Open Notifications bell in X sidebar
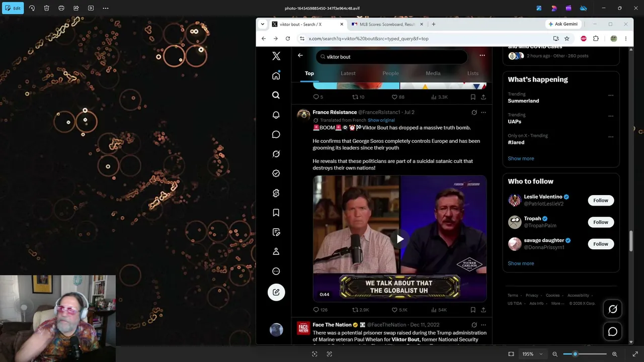Image resolution: width=644 pixels, height=362 pixels. click(x=276, y=115)
